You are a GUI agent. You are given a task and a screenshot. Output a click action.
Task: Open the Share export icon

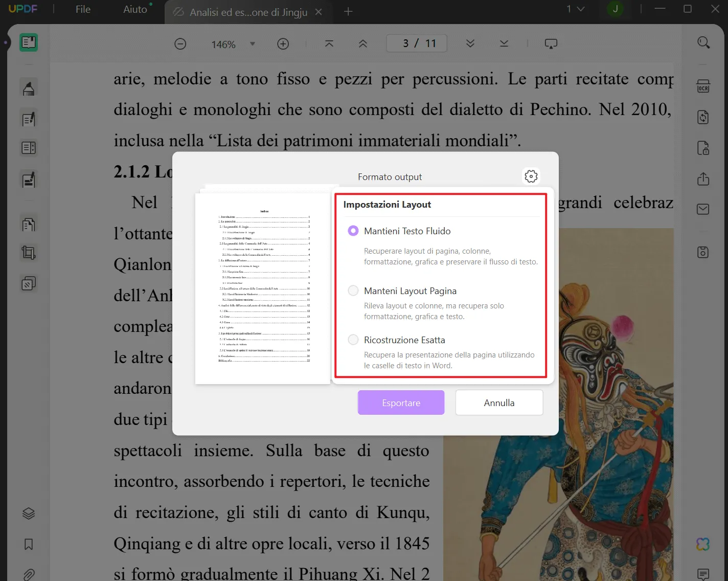(x=702, y=180)
